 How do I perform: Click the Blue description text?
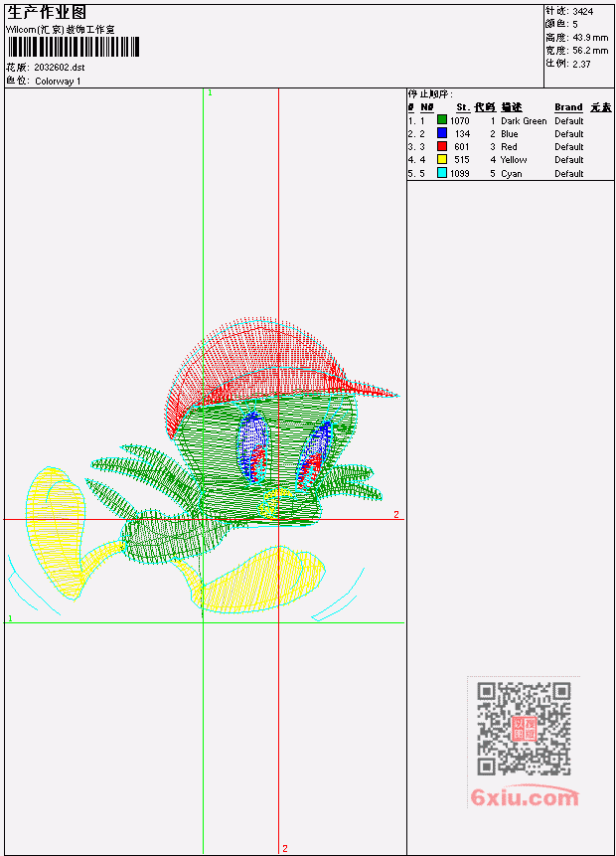click(510, 134)
